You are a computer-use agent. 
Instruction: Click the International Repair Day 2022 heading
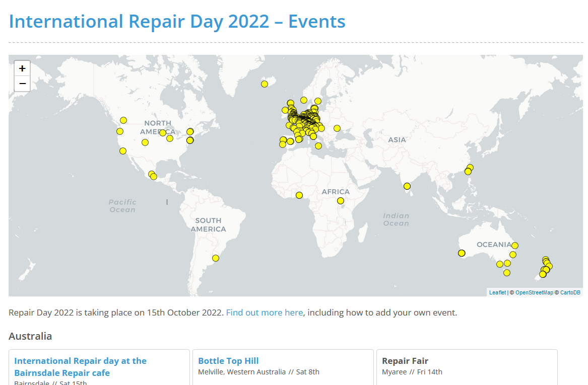click(x=177, y=22)
